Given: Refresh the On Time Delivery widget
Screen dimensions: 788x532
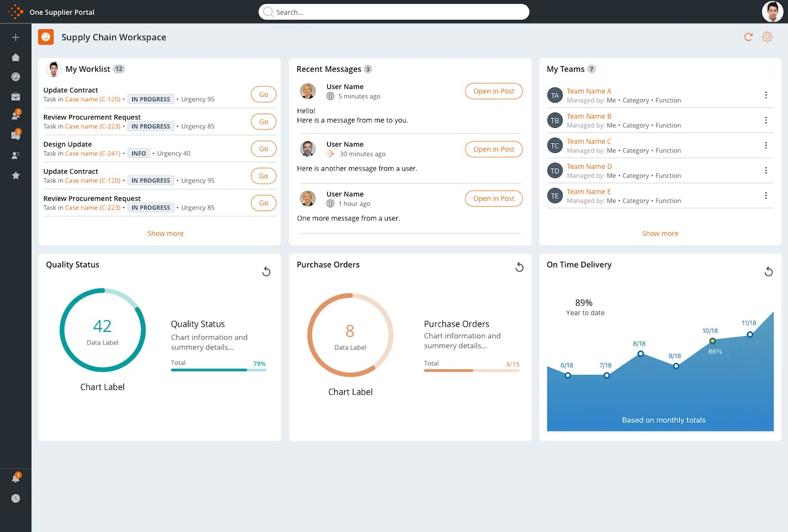Looking at the screenshot, I should pos(768,271).
